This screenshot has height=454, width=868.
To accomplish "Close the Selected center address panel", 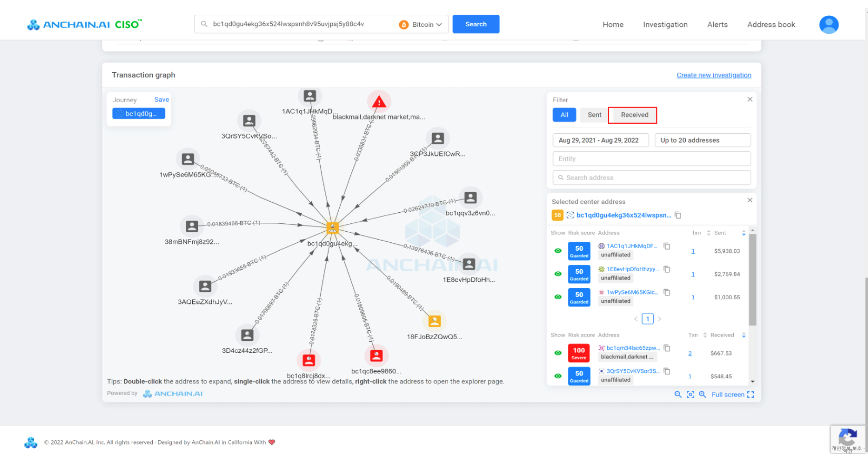I will pyautogui.click(x=750, y=200).
